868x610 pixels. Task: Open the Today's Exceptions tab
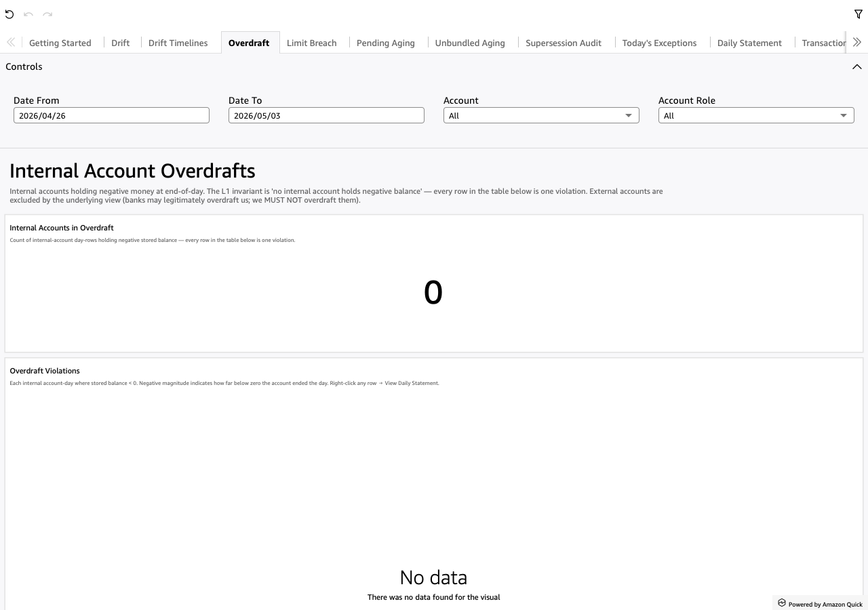pyautogui.click(x=660, y=43)
